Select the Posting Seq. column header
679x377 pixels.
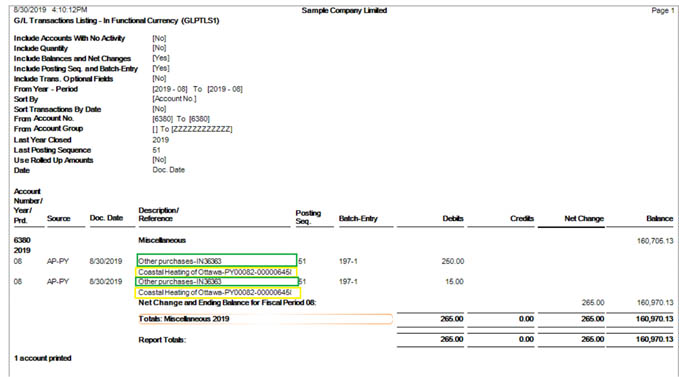tap(308, 217)
